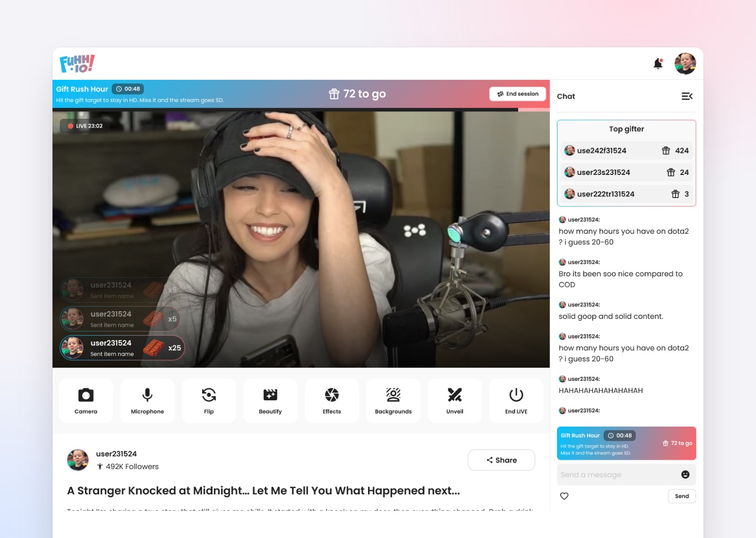This screenshot has width=756, height=538.
Task: Enable the Beautify filter
Action: coord(270,401)
